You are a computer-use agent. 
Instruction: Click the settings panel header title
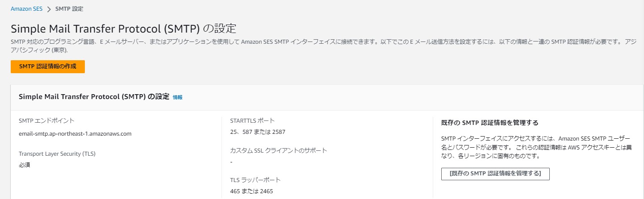[x=94, y=96]
